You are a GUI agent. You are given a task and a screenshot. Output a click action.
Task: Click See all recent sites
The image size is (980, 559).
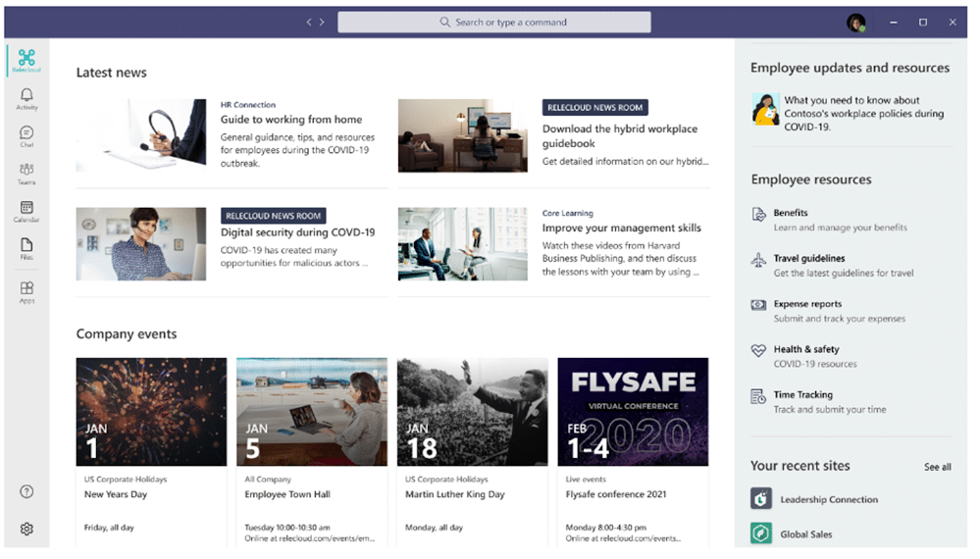pos(937,467)
